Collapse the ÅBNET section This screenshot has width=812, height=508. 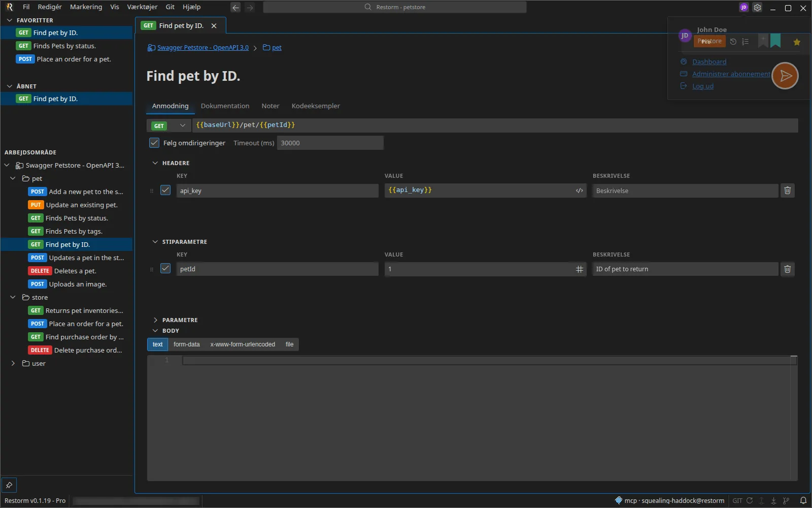coord(10,86)
